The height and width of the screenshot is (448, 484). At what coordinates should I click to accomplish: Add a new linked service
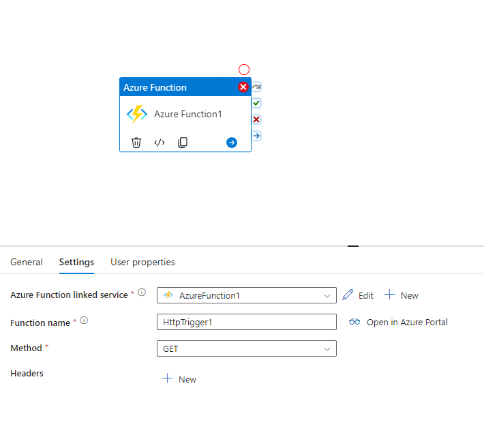402,295
